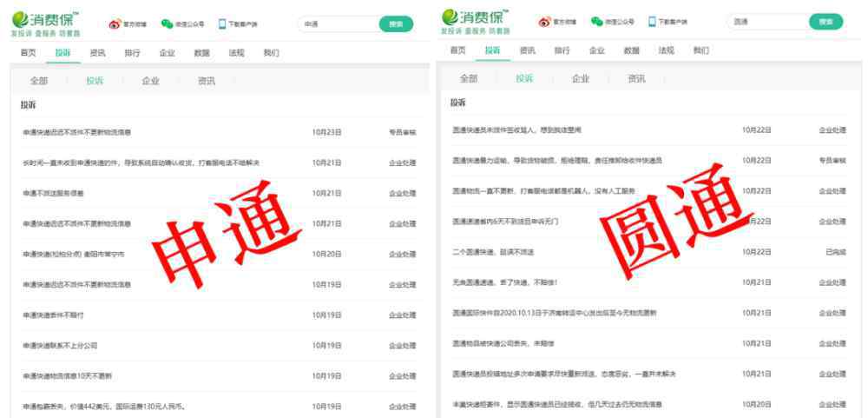Viewport: 868px width, 418px height.
Task: Select the 全部 filter on the 圆通 page
Action: pyautogui.click(x=469, y=79)
